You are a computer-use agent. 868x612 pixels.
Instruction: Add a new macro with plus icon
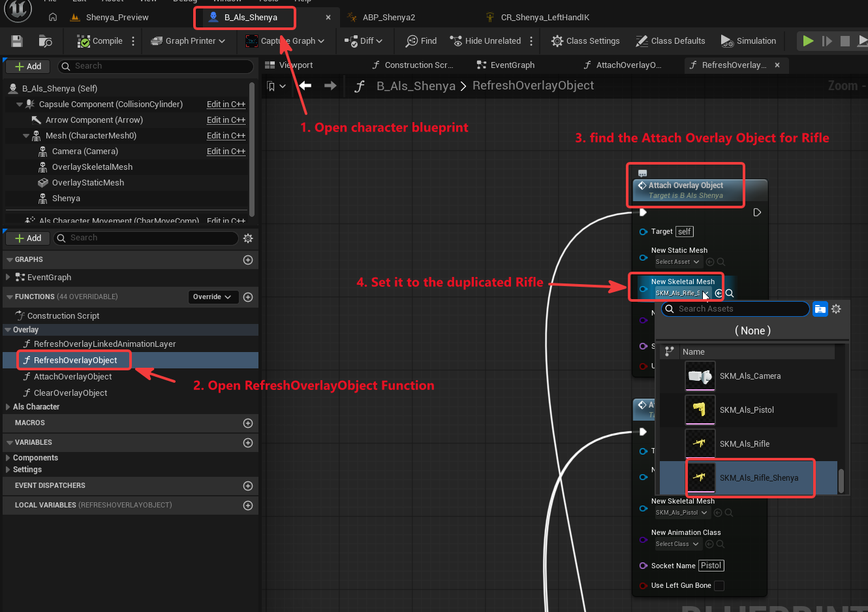(248, 423)
